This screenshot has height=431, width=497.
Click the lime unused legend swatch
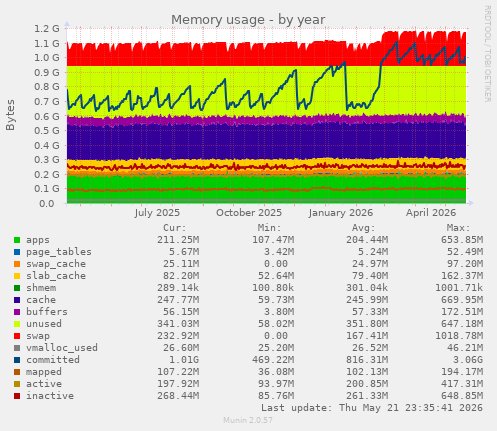click(x=17, y=324)
